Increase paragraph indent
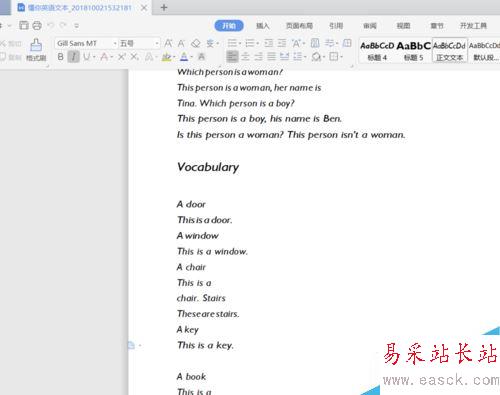Viewport: 500px width, 395px height. tap(282, 43)
